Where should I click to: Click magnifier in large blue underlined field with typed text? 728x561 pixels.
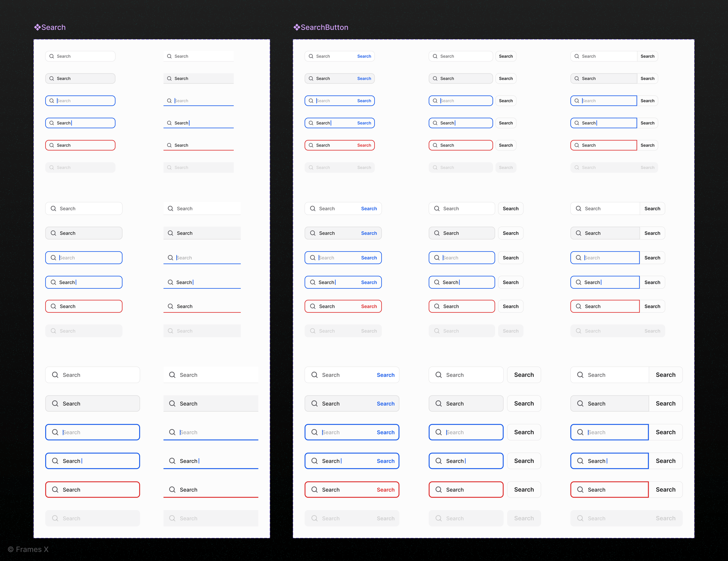(172, 461)
